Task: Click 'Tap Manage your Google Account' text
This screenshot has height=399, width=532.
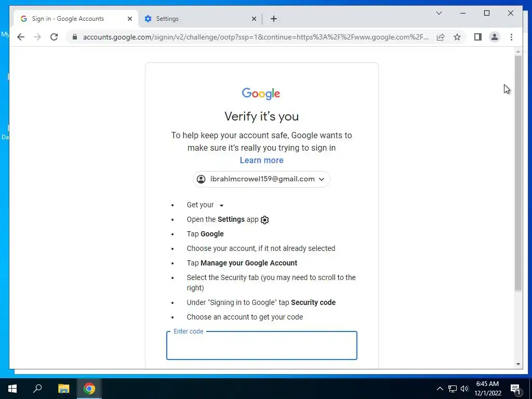Action: (242, 263)
